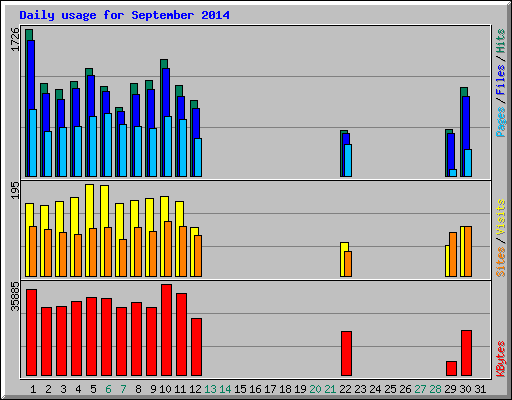Click the day 22 red KBytes bar

(x=347, y=354)
